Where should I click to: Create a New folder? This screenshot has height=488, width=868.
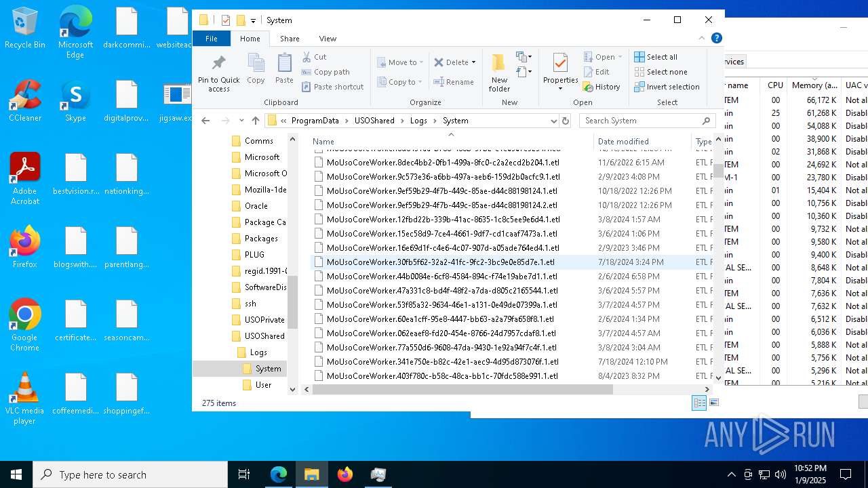tap(499, 73)
